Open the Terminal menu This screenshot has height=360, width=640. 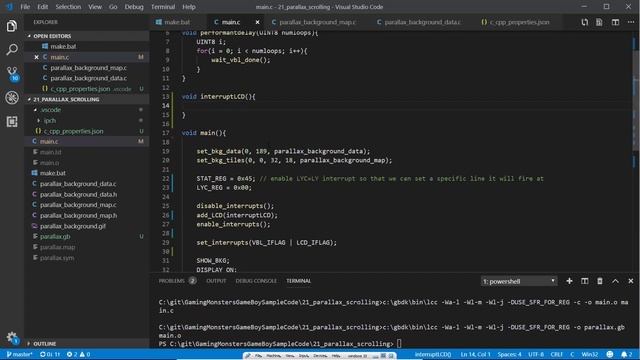[163, 7]
